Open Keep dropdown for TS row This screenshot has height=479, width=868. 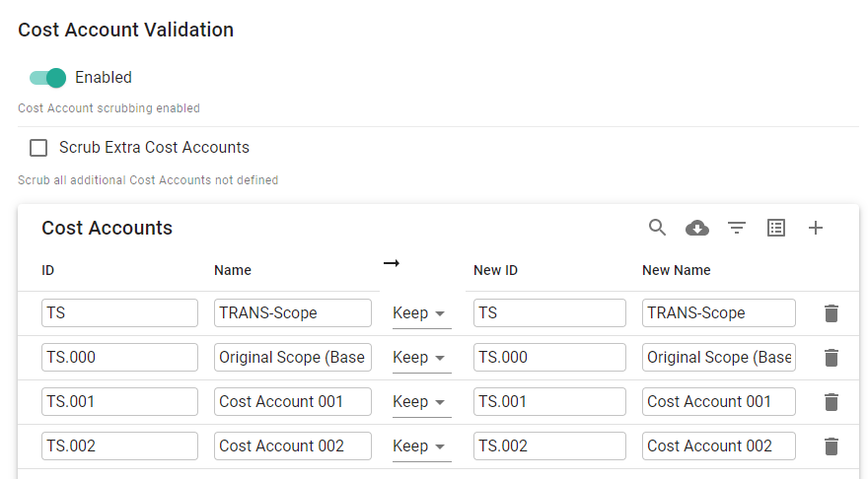click(x=422, y=313)
